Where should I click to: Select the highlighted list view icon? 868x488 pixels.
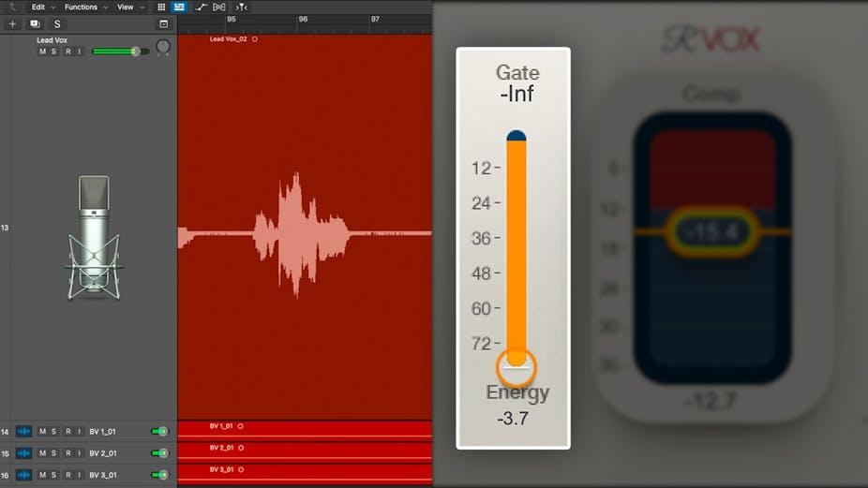point(179,7)
